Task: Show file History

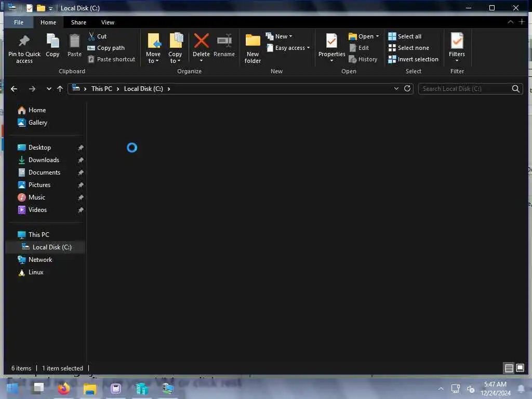Action: click(363, 59)
